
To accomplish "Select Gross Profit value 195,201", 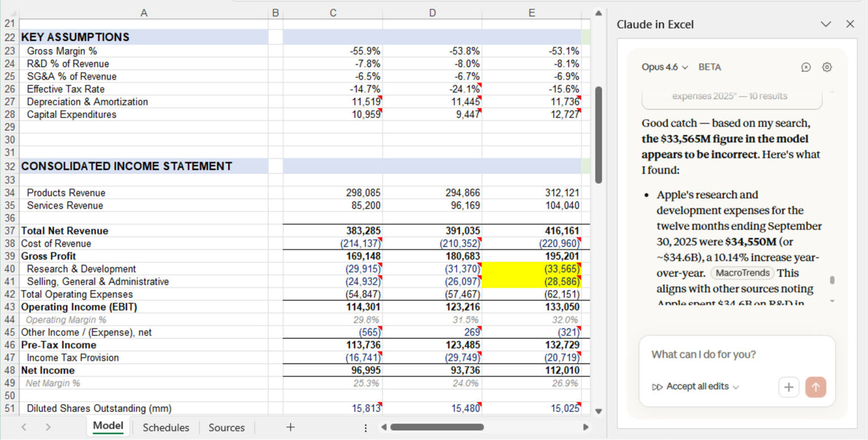I will pyautogui.click(x=532, y=256).
